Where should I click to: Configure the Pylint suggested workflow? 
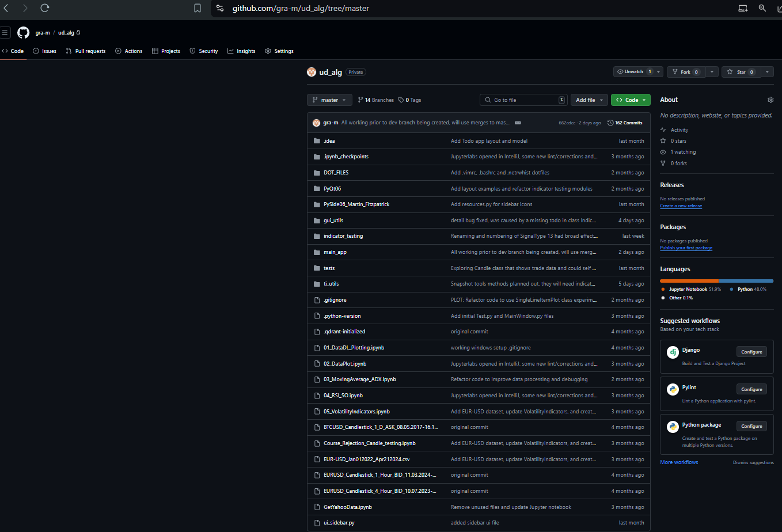point(751,389)
